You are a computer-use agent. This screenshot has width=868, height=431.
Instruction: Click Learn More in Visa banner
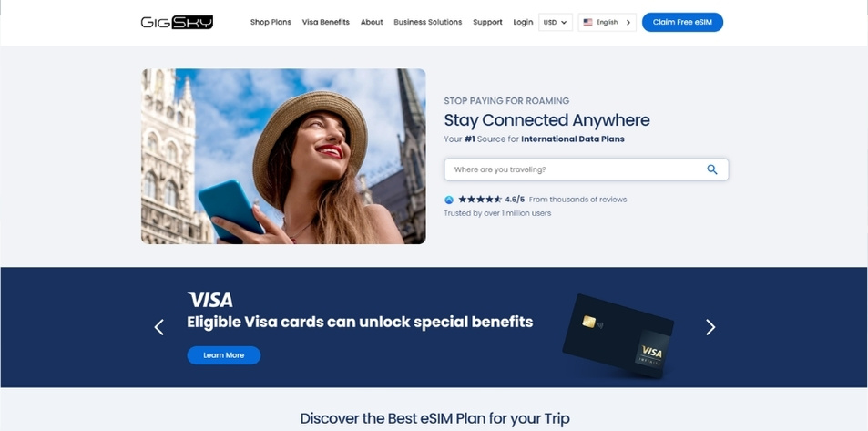[224, 355]
